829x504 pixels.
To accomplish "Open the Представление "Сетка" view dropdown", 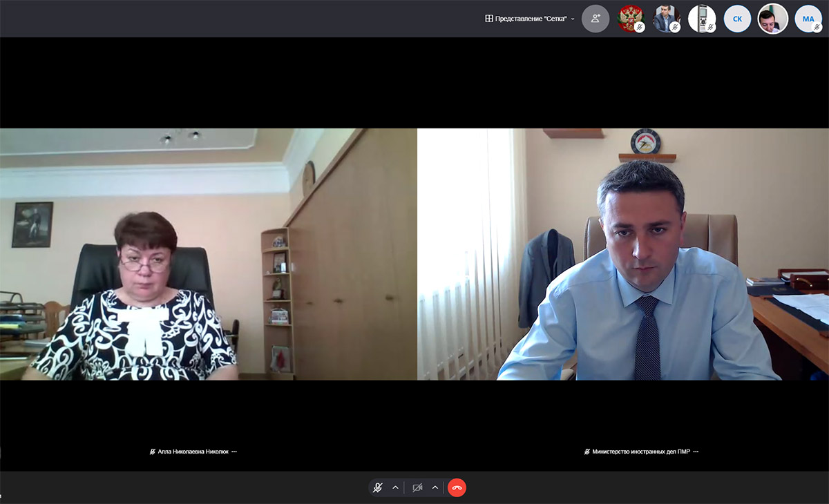I will click(530, 19).
